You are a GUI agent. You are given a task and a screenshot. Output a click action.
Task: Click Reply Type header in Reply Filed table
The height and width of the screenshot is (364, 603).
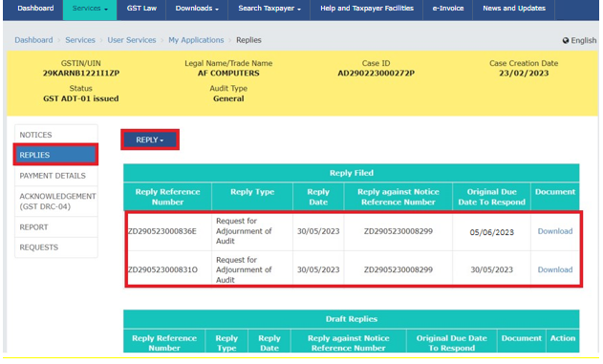pos(252,192)
